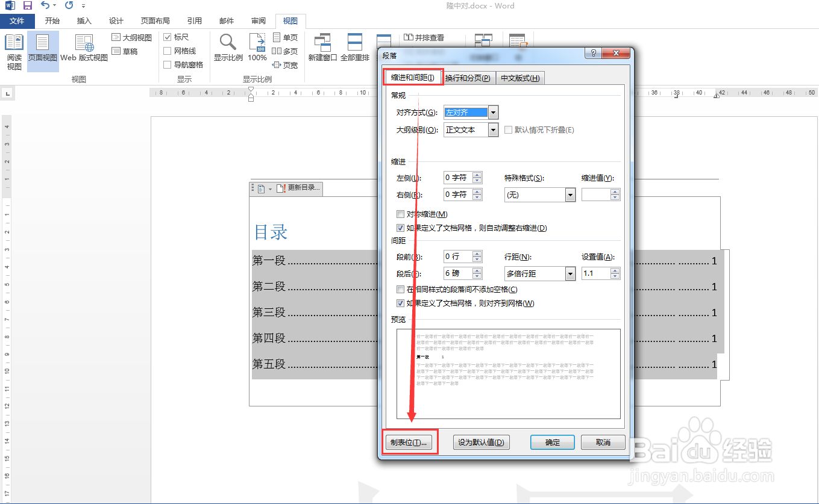Click the table of contents handle icon
Image resolution: width=819 pixels, height=504 pixels.
pyautogui.click(x=253, y=188)
